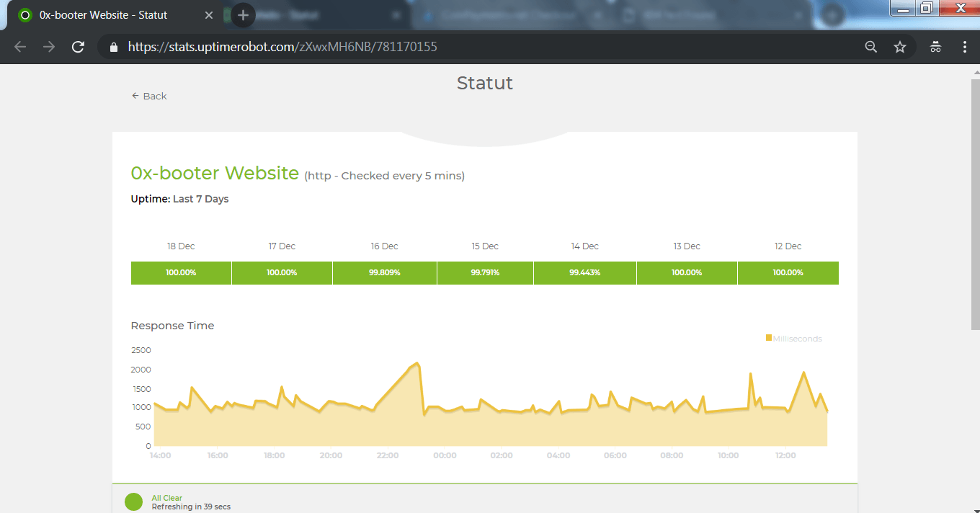Image resolution: width=980 pixels, height=513 pixels.
Task: Click the 0x-booter Website heading
Action: [215, 173]
